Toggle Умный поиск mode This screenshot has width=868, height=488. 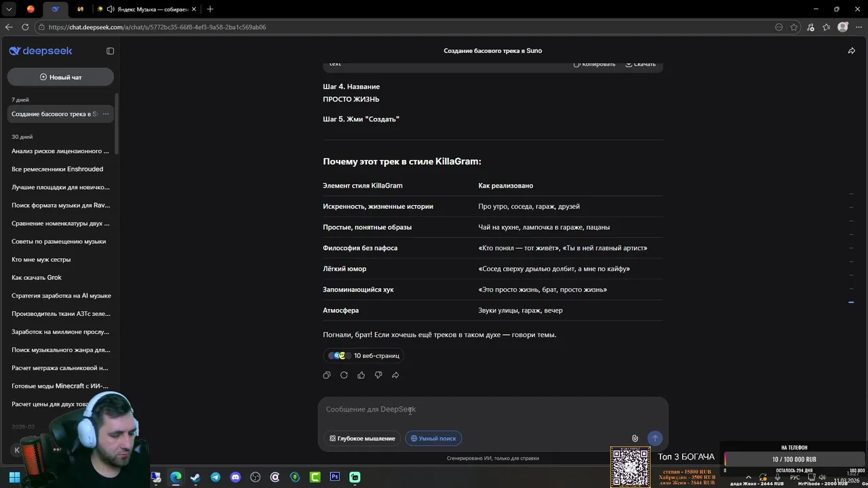coord(433,439)
